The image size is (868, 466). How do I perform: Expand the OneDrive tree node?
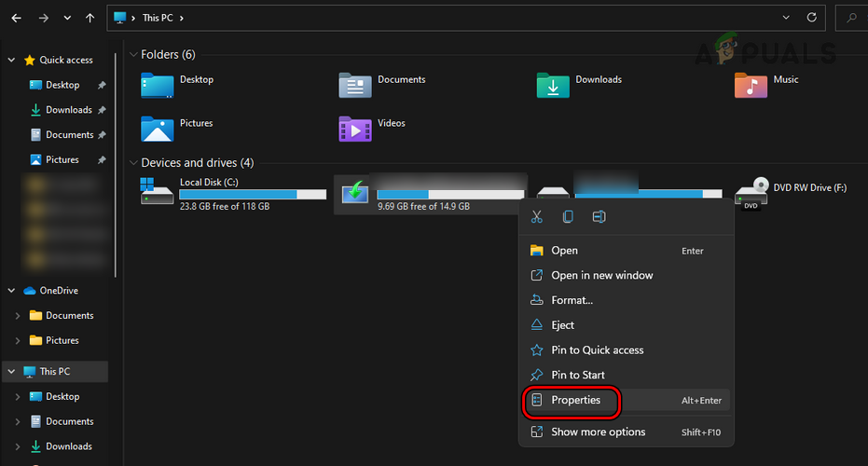[x=11, y=291]
